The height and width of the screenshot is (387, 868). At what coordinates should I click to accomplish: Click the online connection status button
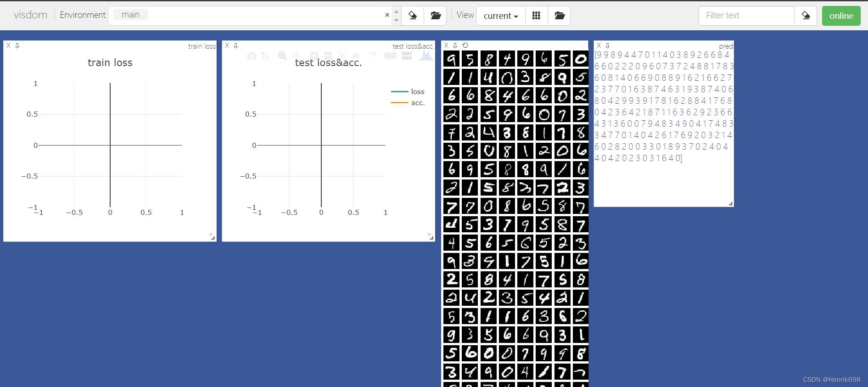point(841,16)
